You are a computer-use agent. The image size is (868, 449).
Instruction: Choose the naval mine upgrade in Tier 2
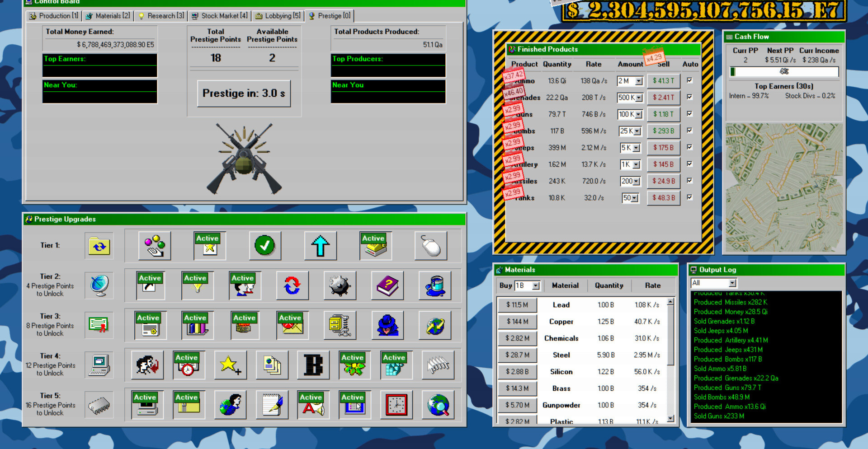coord(340,285)
